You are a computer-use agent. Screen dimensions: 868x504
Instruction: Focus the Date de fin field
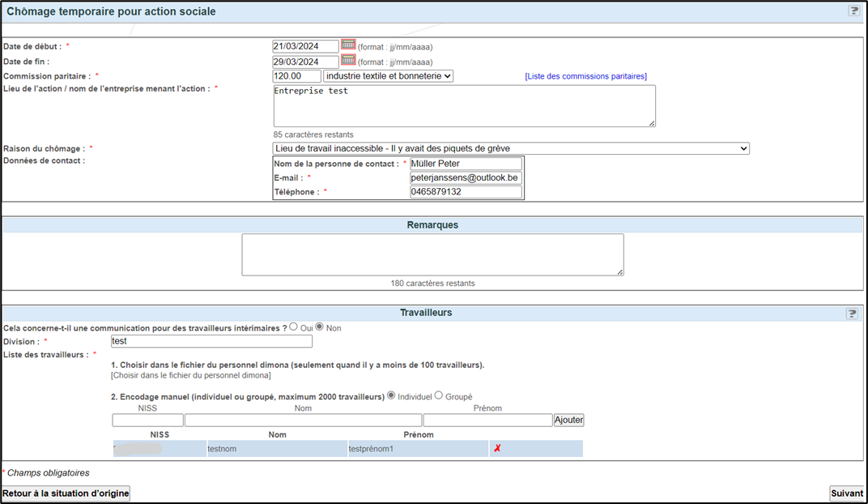[305, 62]
